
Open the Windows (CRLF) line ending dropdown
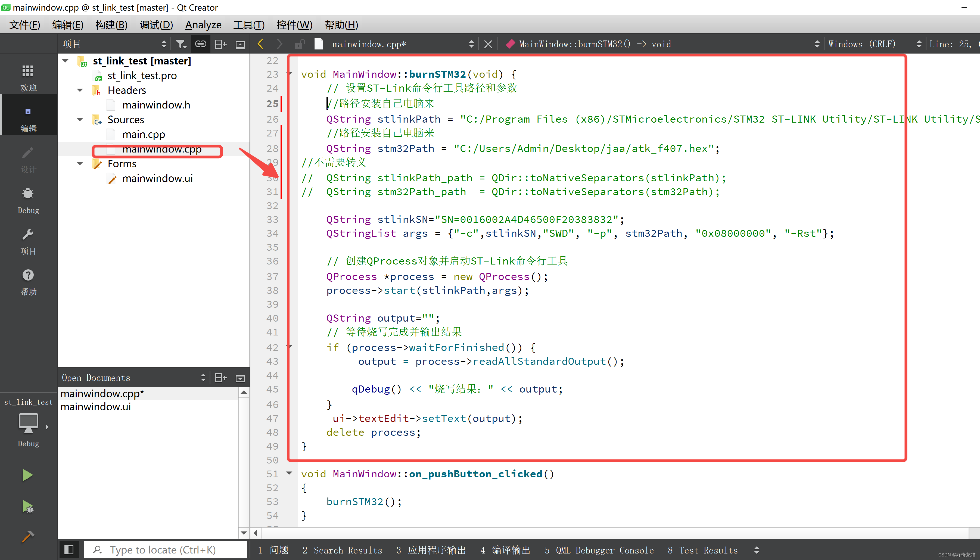tap(875, 44)
